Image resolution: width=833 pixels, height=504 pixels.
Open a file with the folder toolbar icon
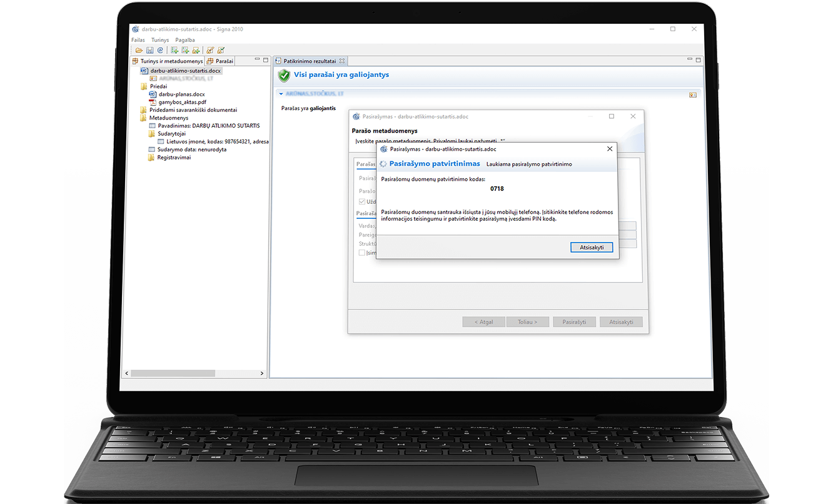pos(139,50)
